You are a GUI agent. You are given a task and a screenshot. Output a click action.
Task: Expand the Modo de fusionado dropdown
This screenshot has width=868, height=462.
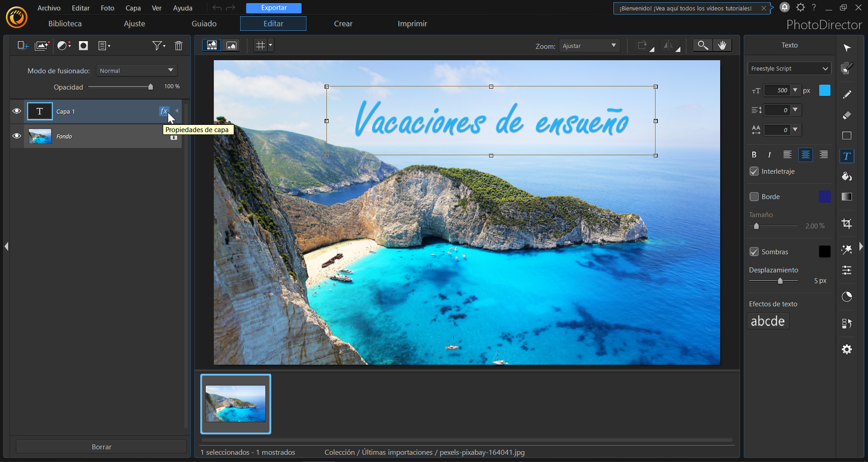tap(137, 71)
